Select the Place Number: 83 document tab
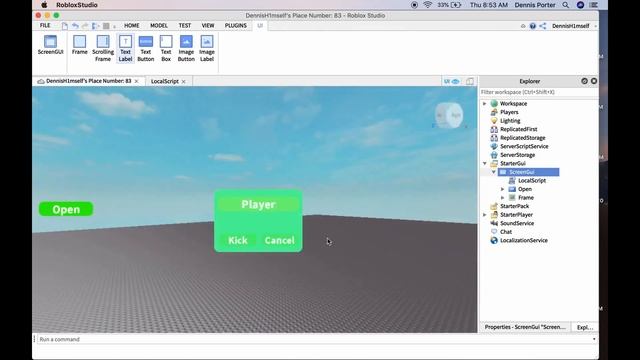The height and width of the screenshot is (360, 640). click(88, 81)
